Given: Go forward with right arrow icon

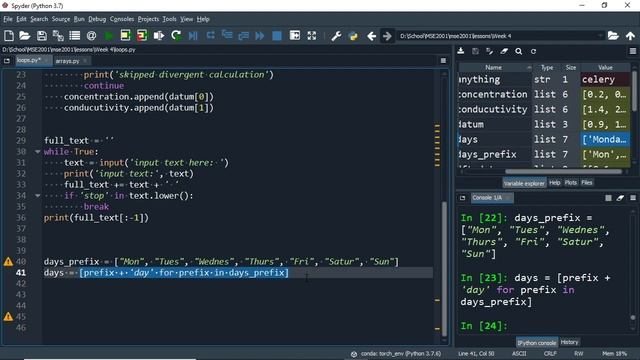Looking at the screenshot, I should [x=387, y=36].
